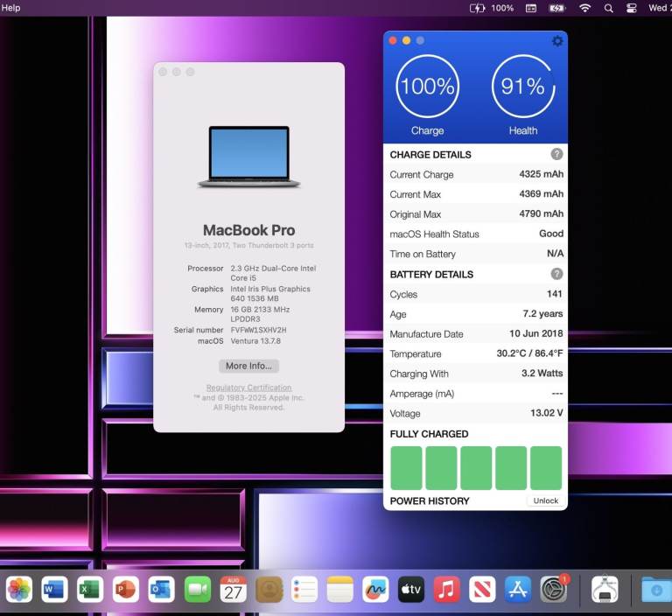Launch Microsoft Excel from the dock

click(89, 590)
